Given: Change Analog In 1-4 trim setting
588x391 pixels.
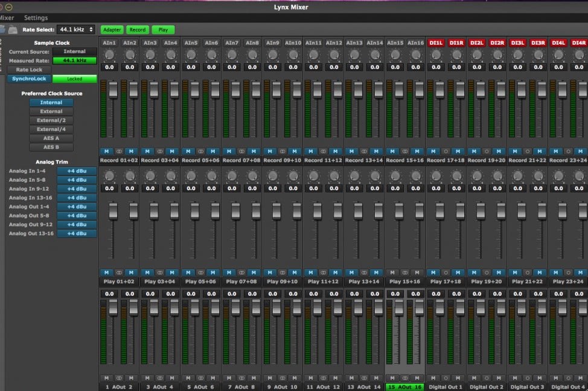Looking at the screenshot, I should click(x=77, y=171).
